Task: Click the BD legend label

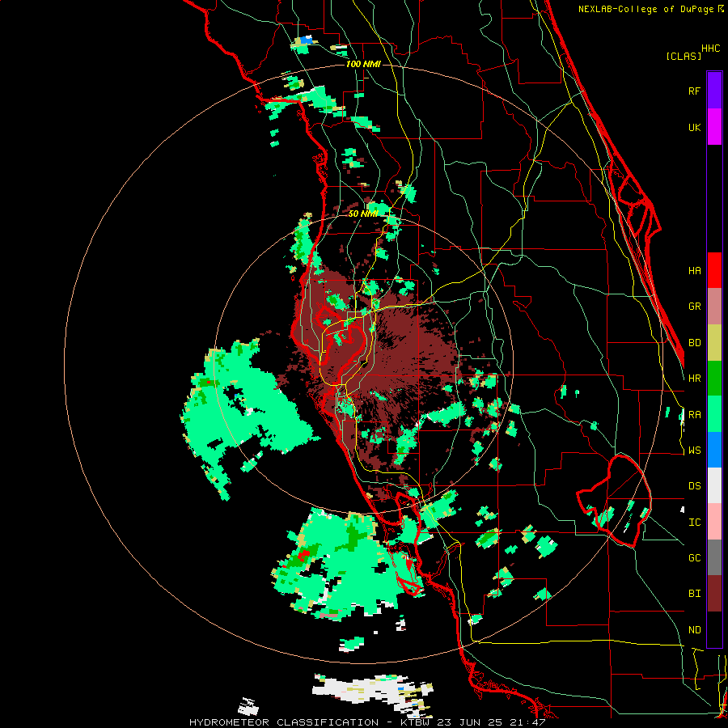Action: (694, 343)
